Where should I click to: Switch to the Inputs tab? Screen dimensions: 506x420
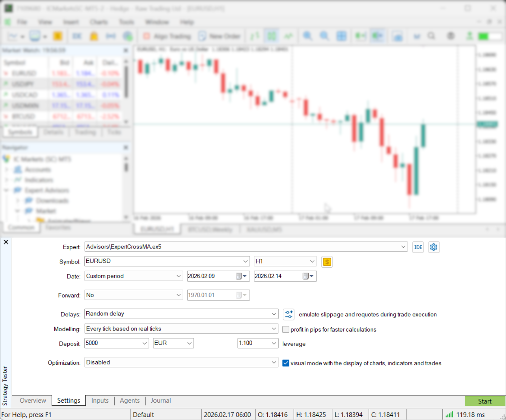coord(100,401)
